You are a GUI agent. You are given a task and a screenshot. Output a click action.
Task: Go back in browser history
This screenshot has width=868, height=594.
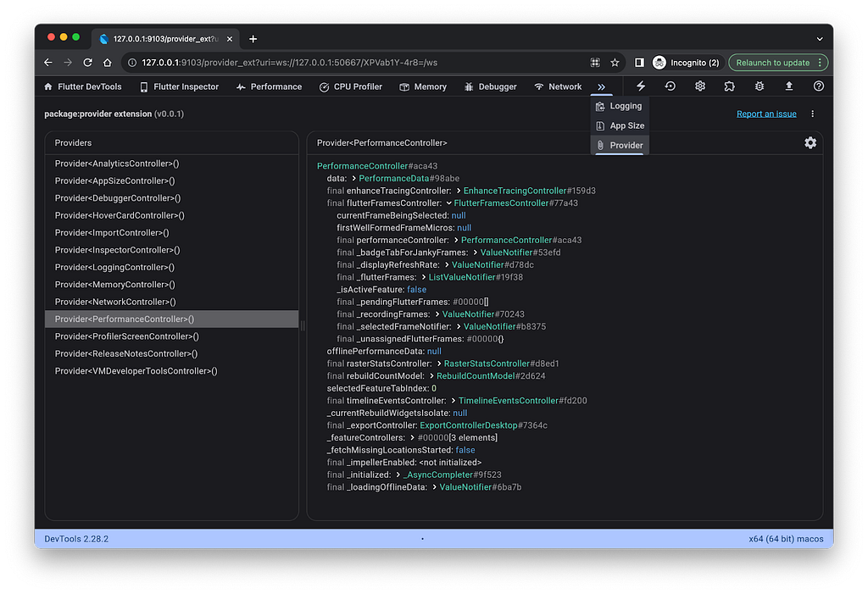pos(48,63)
